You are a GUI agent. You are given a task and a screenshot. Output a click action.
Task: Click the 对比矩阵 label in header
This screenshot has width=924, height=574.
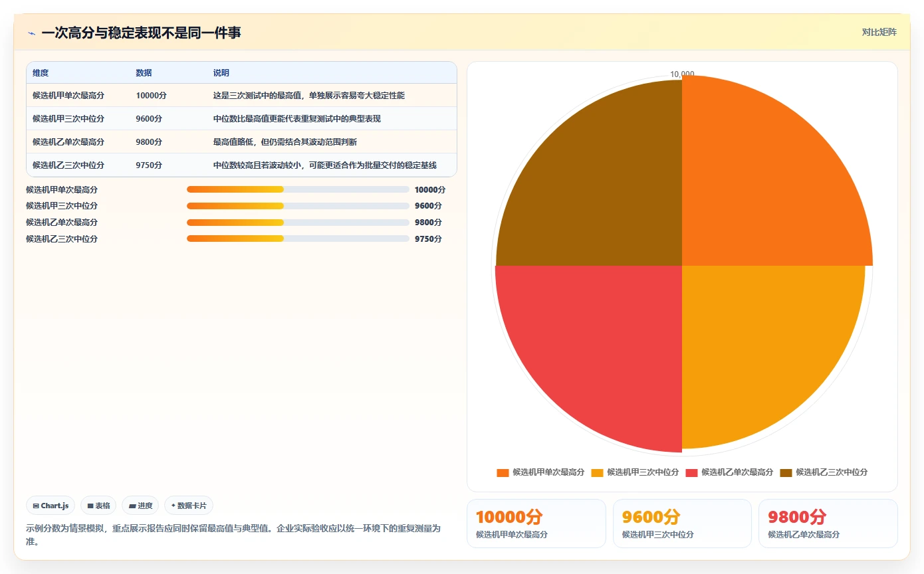pyautogui.click(x=879, y=32)
